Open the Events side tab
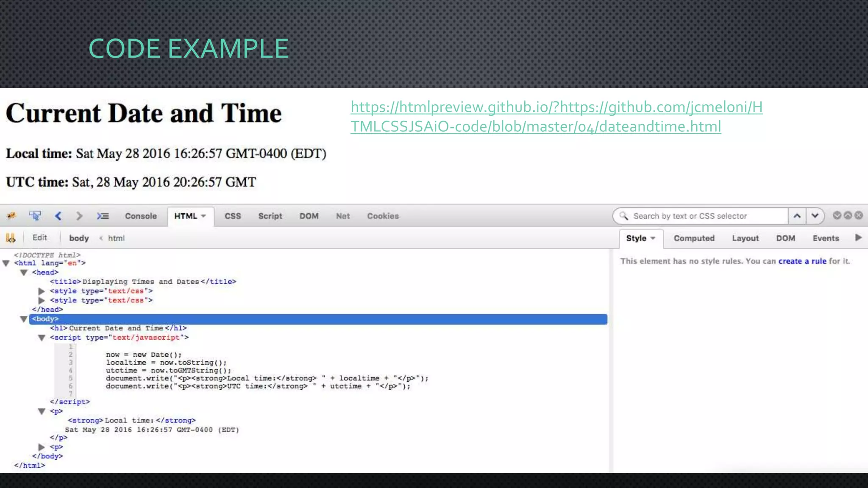The width and height of the screenshot is (868, 488). pos(826,238)
